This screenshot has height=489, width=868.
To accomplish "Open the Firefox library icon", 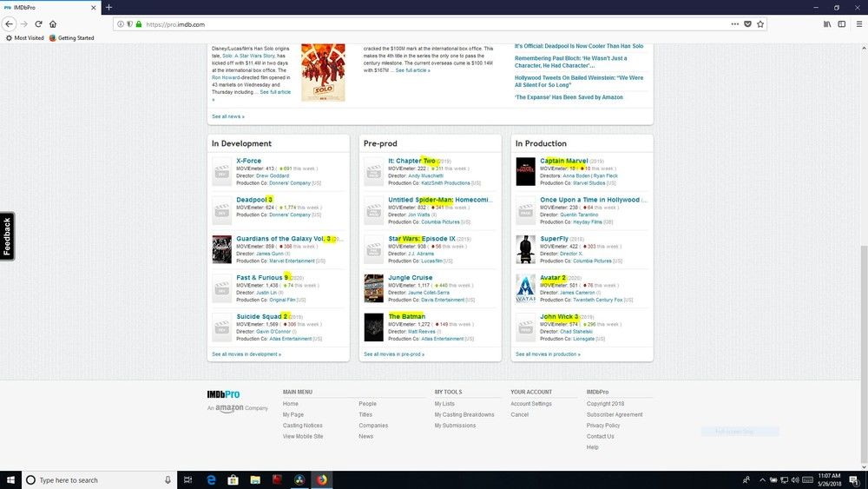I will pos(827,23).
